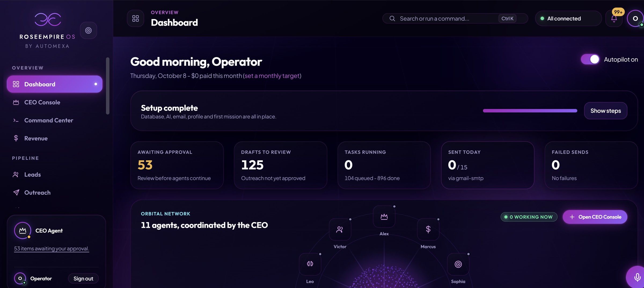Click the CEO Agent crown avatar
Viewport: 644px width, 288px height.
(x=23, y=231)
